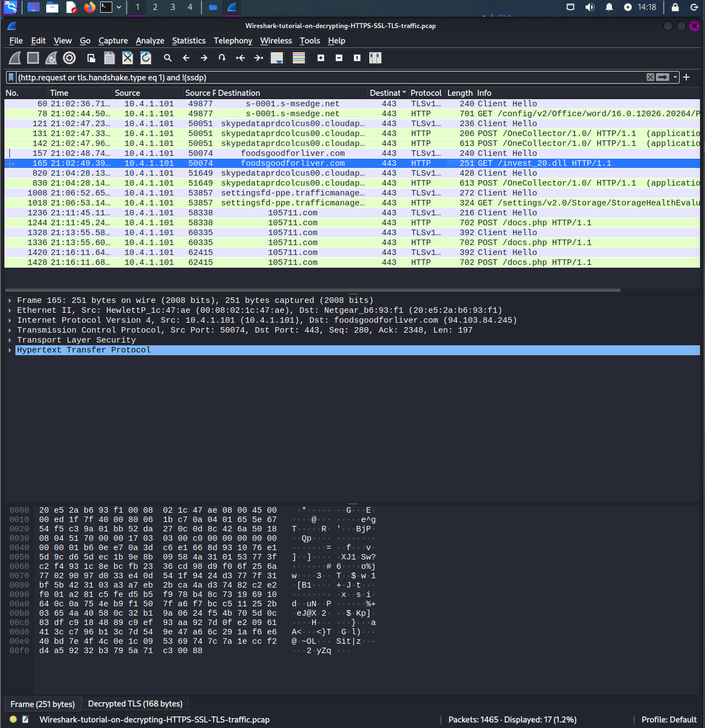
Task: Sort packets by Time column
Action: point(80,93)
